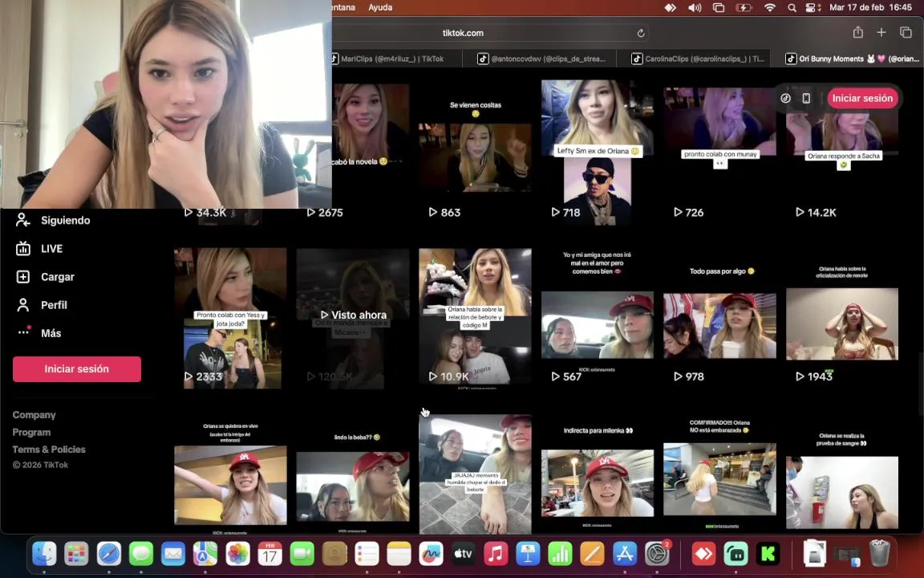Open the Terms & Policies link

coord(49,449)
